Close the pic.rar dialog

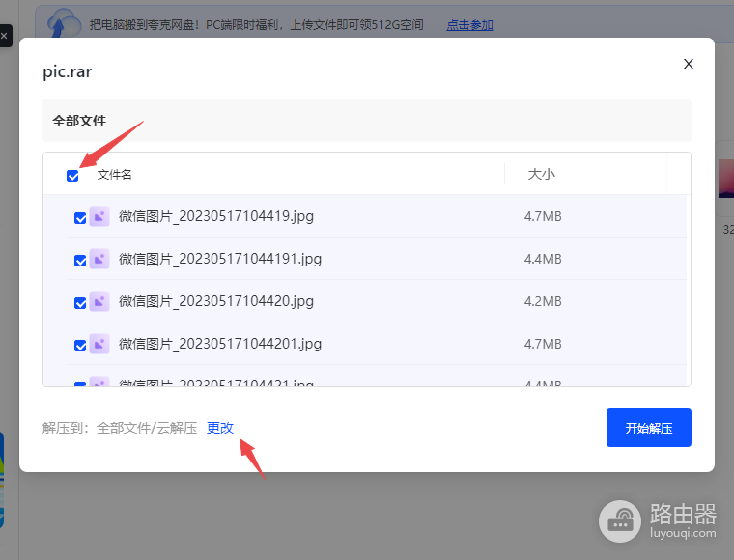point(688,64)
